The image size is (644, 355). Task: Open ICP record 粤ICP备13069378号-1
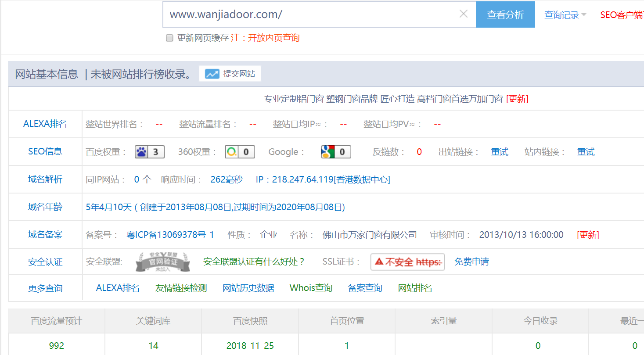170,235
